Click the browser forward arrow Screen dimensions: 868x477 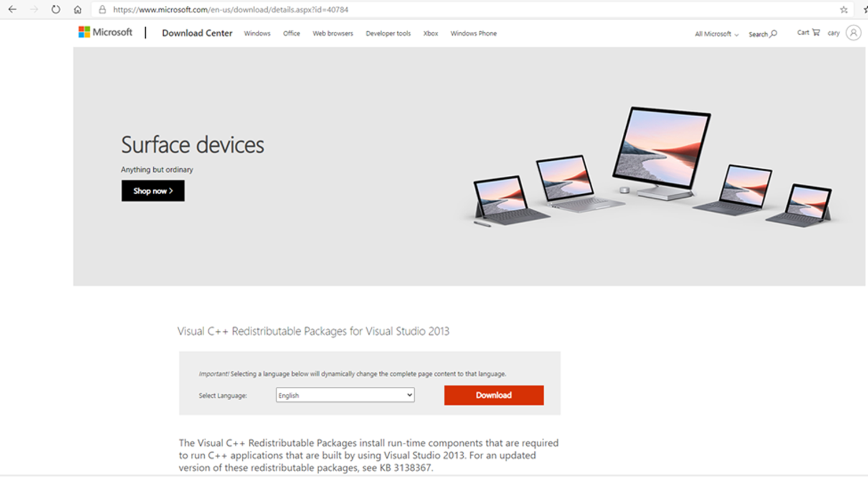(34, 9)
